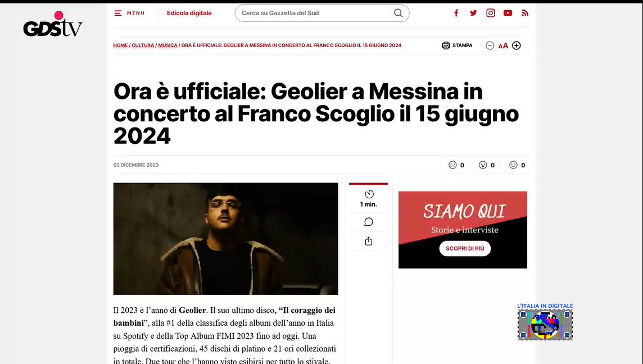643x364 pixels.
Task: Click the search magnifier icon
Action: pyautogui.click(x=398, y=13)
